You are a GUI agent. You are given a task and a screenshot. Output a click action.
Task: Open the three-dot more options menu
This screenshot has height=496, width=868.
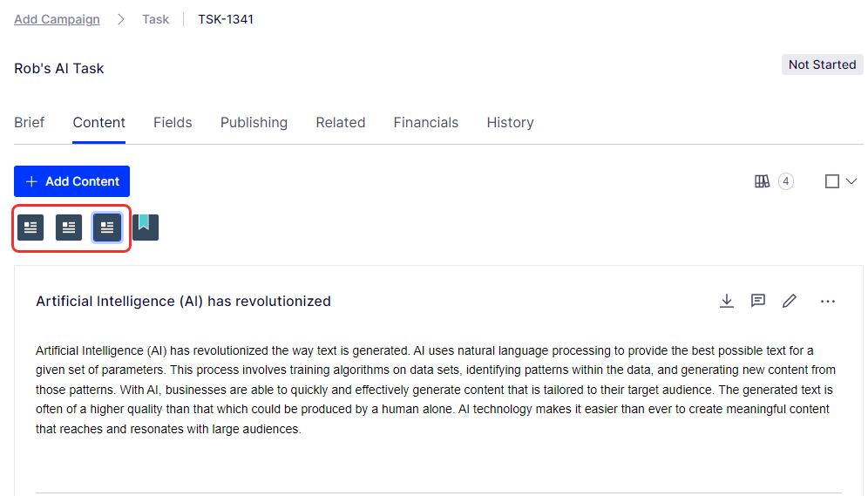click(828, 301)
